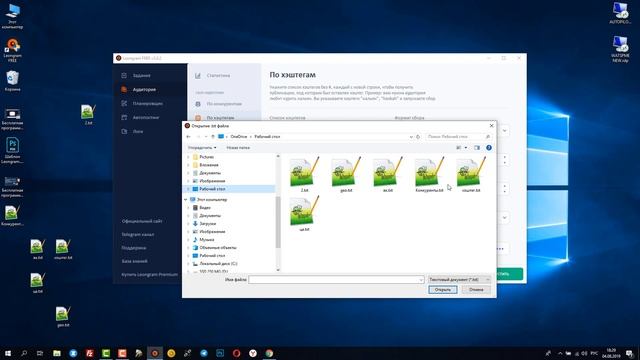Image resolution: width=640 pixels, height=360 pixels.
Task: Select geo.txt icon on the desktop
Action: pyautogui.click(x=63, y=317)
